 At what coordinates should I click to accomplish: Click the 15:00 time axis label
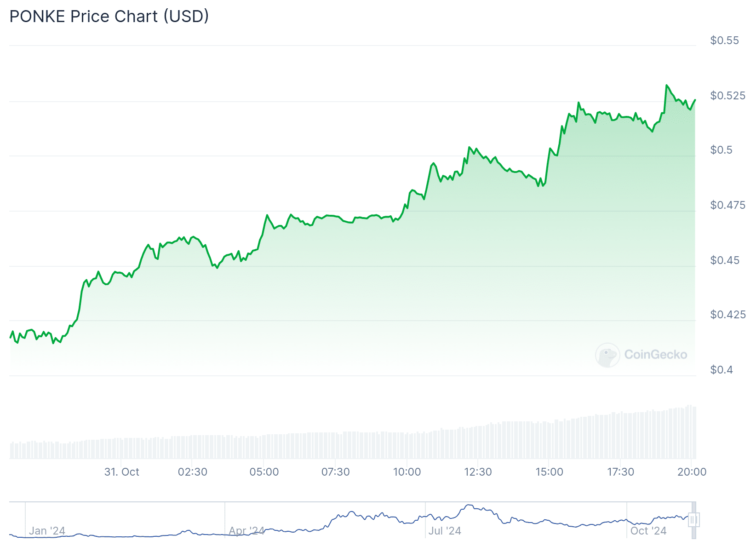[x=549, y=472]
